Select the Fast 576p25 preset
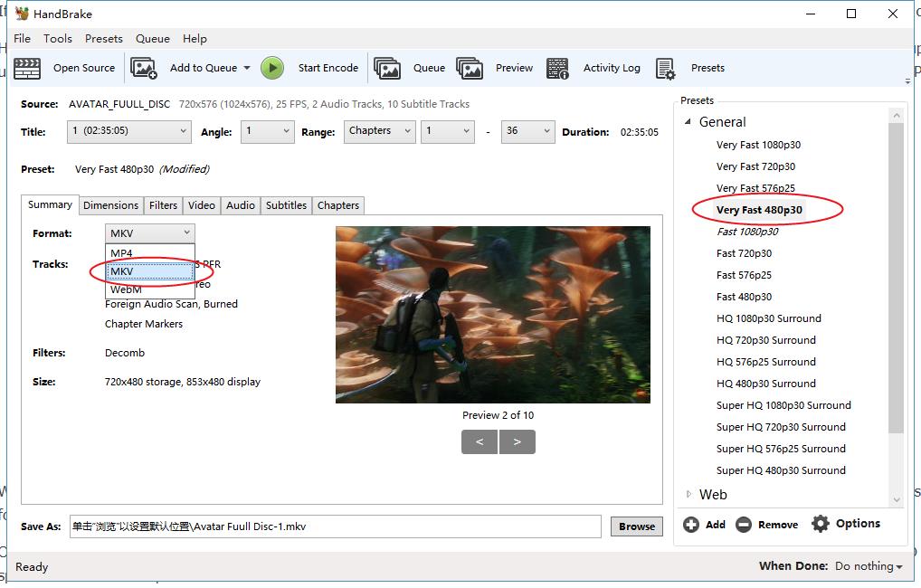This screenshot has height=588, width=921. [x=744, y=276]
